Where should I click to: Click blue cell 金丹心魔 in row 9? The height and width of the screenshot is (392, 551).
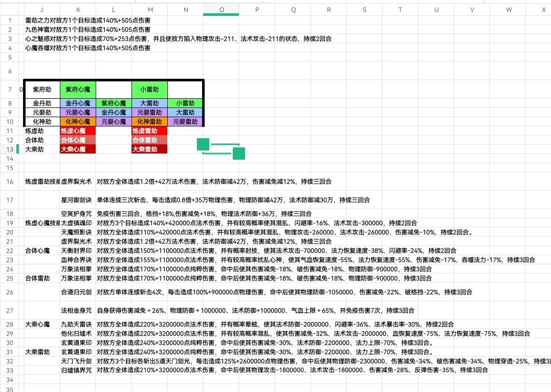click(x=114, y=113)
